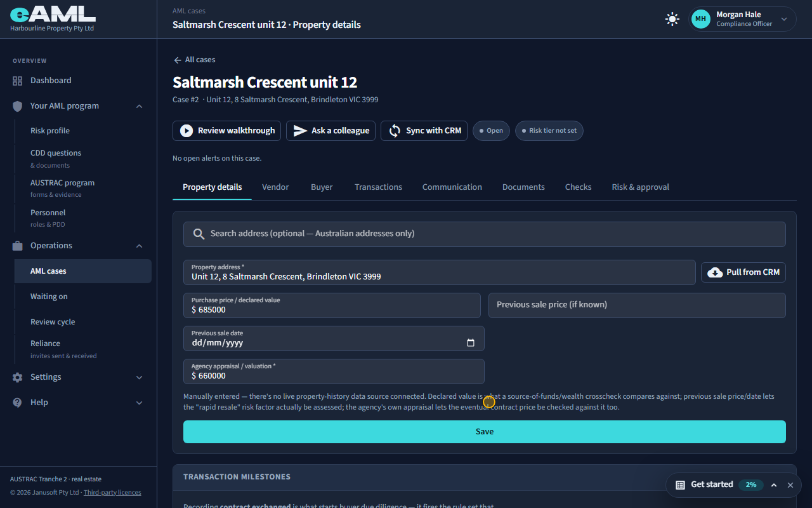Click the Get started 2% progress badge
The image size is (812, 508).
(751, 485)
